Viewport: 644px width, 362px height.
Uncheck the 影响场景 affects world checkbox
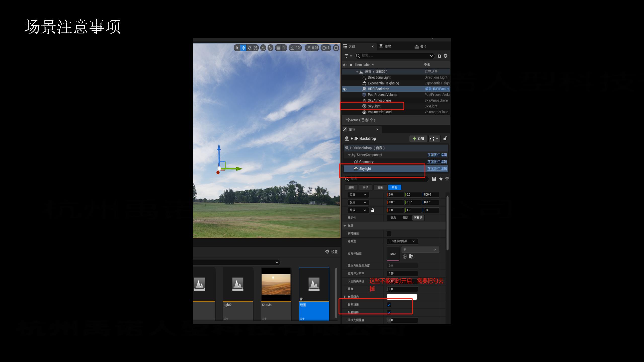[x=389, y=305]
